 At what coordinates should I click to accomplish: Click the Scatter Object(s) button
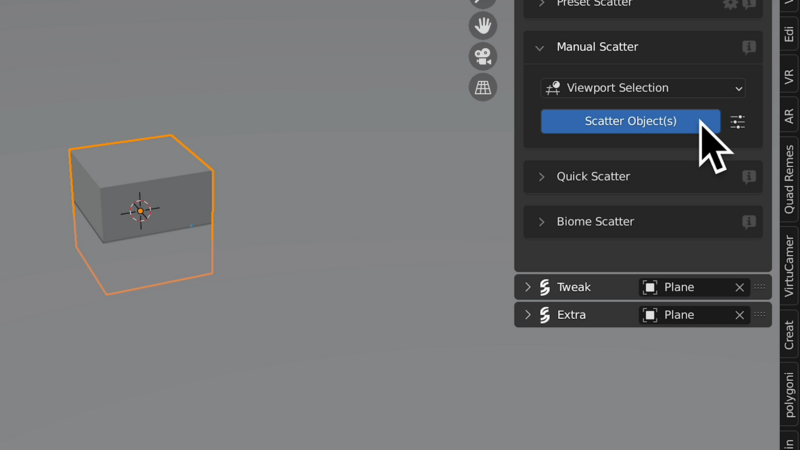coord(631,121)
